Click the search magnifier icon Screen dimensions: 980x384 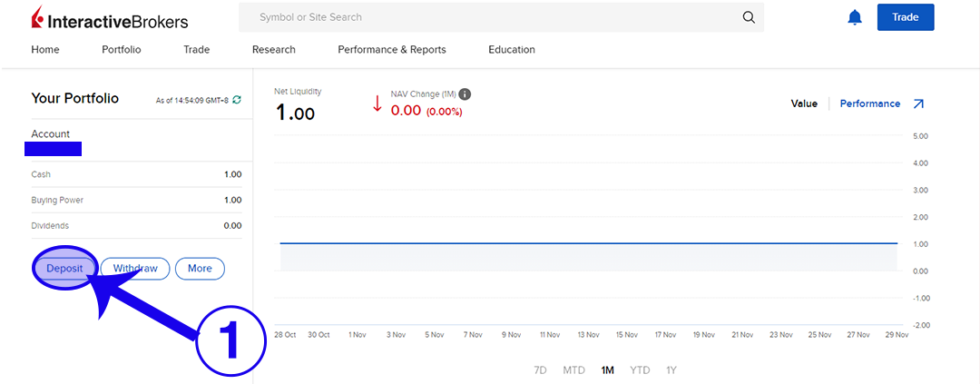point(748,17)
